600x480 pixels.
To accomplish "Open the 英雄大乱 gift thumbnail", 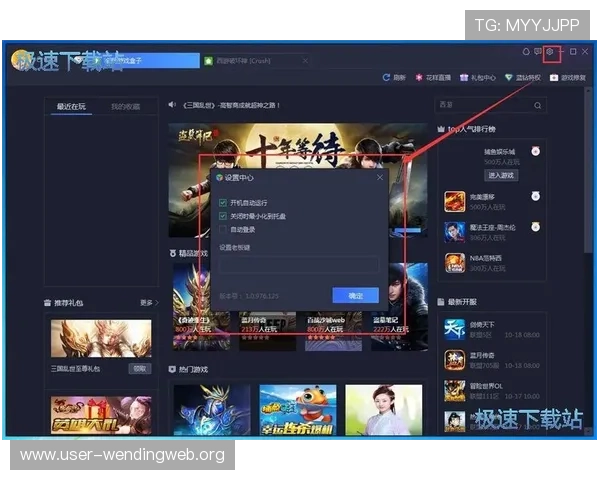I will (101, 416).
